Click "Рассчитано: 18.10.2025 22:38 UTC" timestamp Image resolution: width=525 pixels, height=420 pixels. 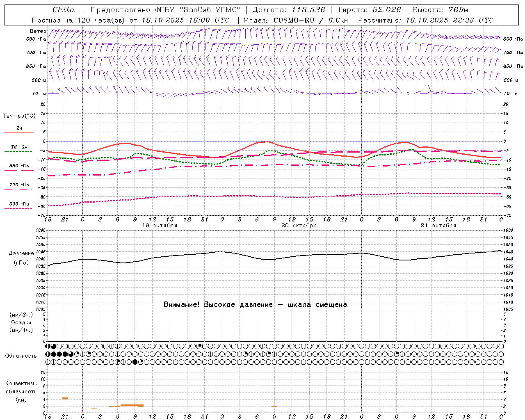426,20
